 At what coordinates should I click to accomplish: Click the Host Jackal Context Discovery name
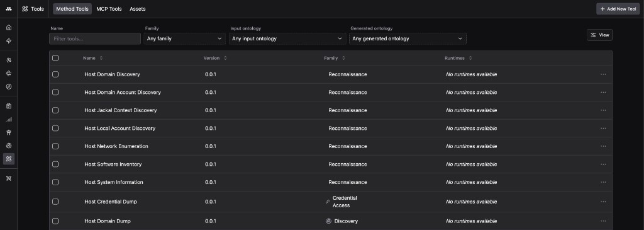pyautogui.click(x=121, y=110)
